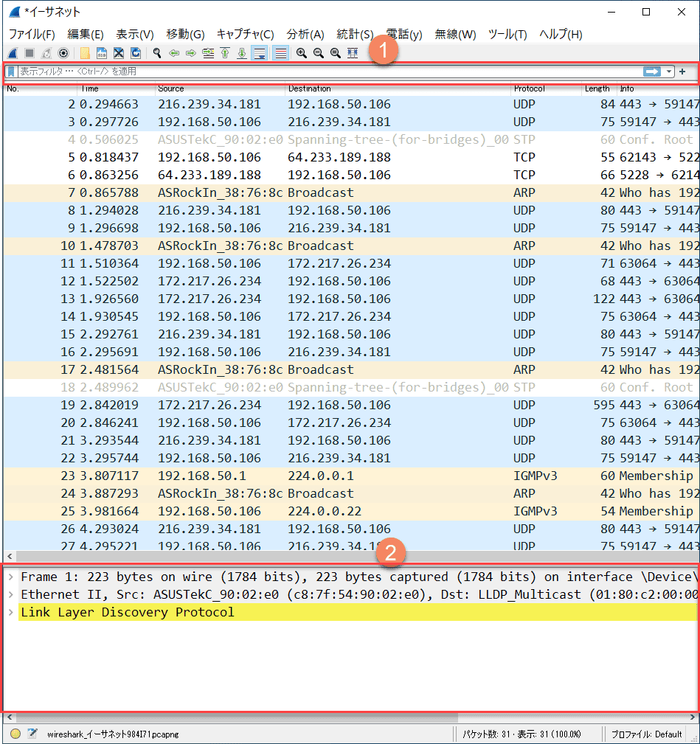The height and width of the screenshot is (744, 700).
Task: Stop the running packet capture
Action: [30, 53]
